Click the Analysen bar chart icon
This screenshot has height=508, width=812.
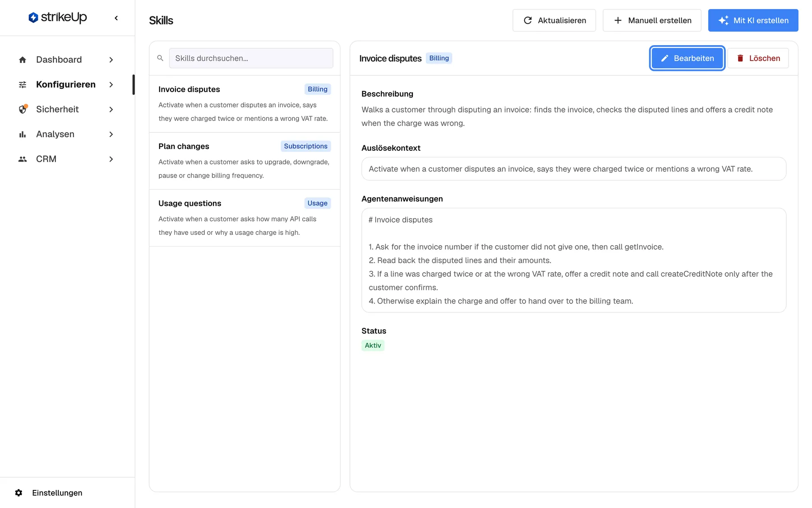(x=23, y=134)
